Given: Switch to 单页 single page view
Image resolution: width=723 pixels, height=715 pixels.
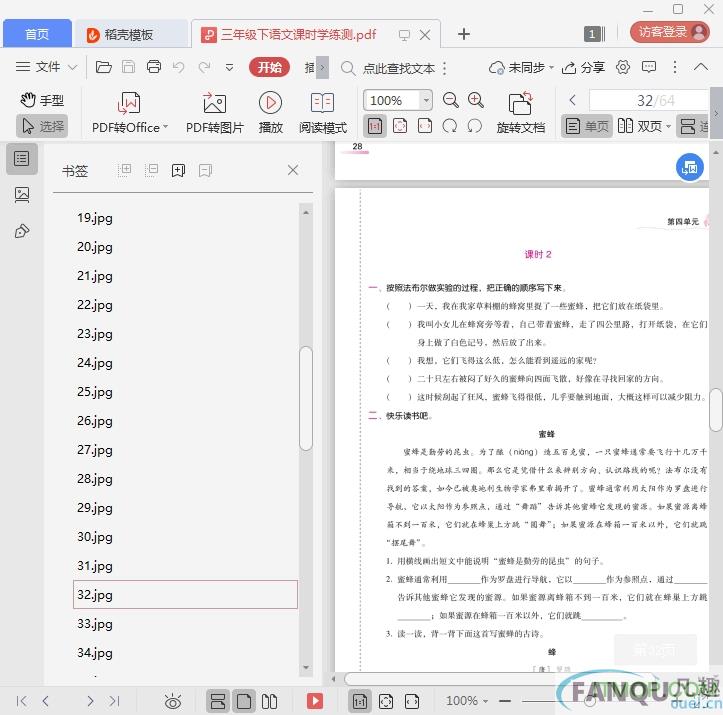Looking at the screenshot, I should (586, 126).
